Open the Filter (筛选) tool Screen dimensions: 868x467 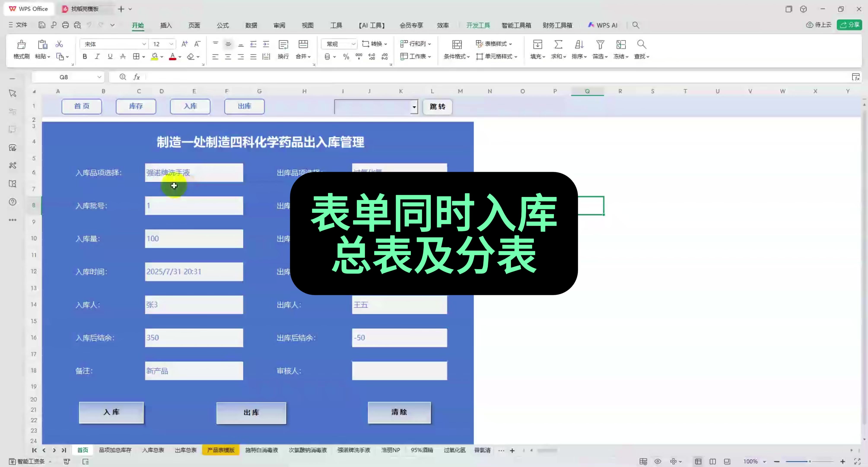(600, 45)
